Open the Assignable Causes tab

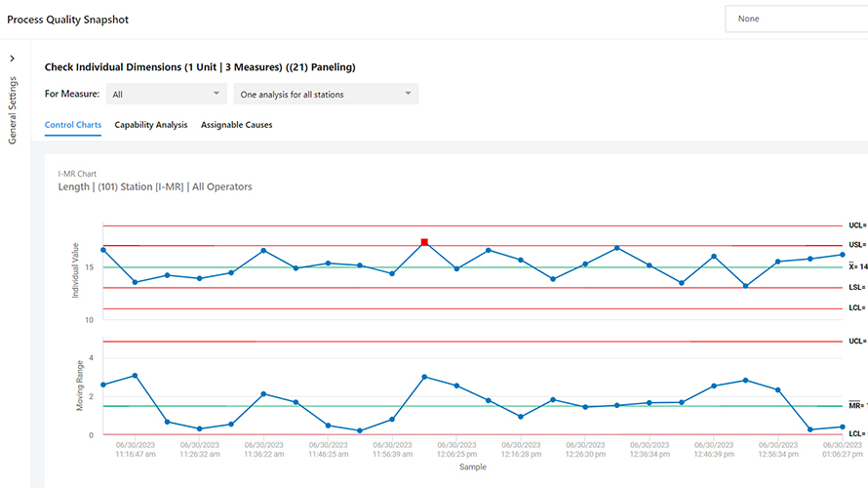[x=237, y=125]
